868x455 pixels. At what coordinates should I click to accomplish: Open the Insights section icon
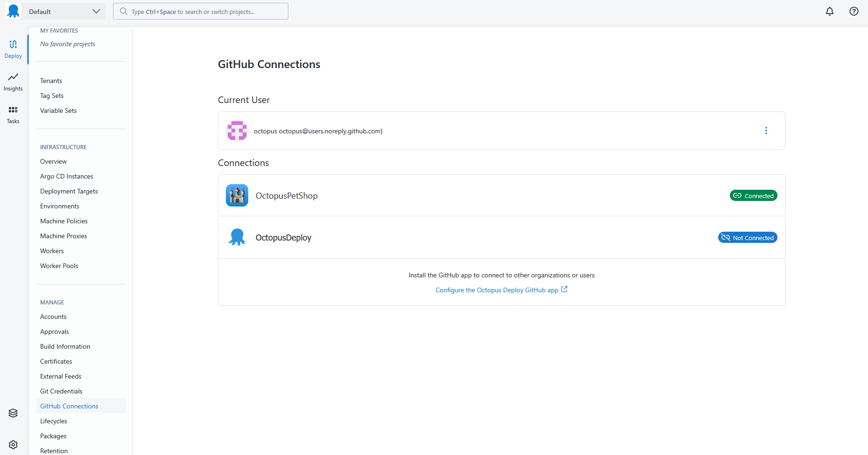pyautogui.click(x=13, y=77)
